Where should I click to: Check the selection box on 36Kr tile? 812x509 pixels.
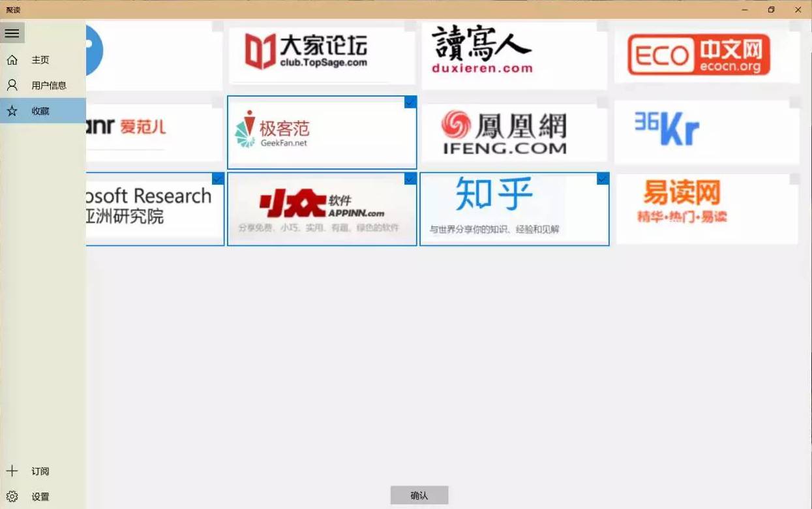tap(796, 102)
